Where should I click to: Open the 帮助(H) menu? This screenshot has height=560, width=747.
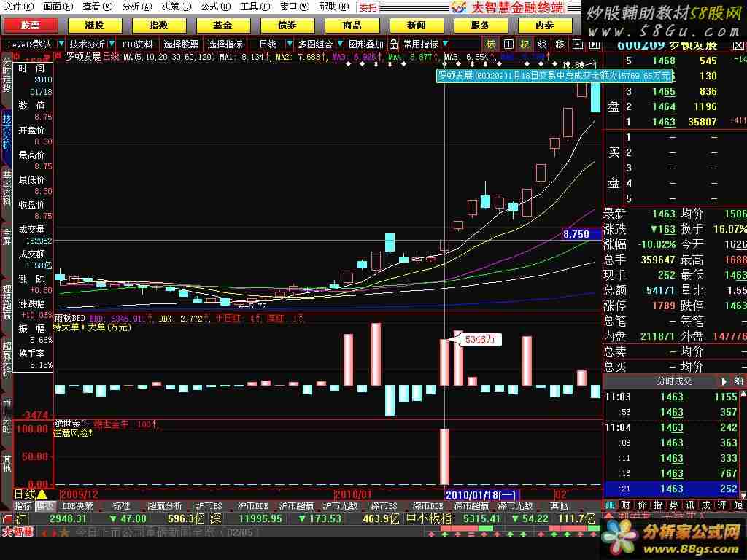pyautogui.click(x=334, y=7)
